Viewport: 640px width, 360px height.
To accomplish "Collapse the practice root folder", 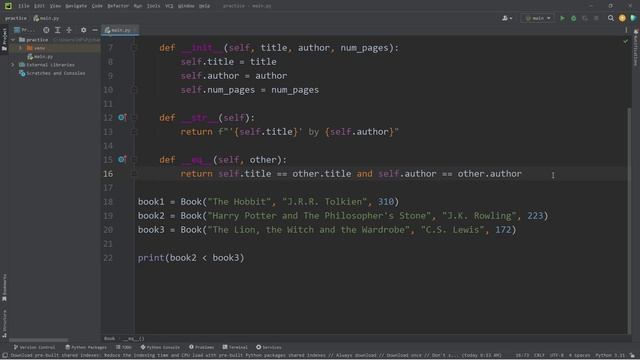I will tap(13, 40).
